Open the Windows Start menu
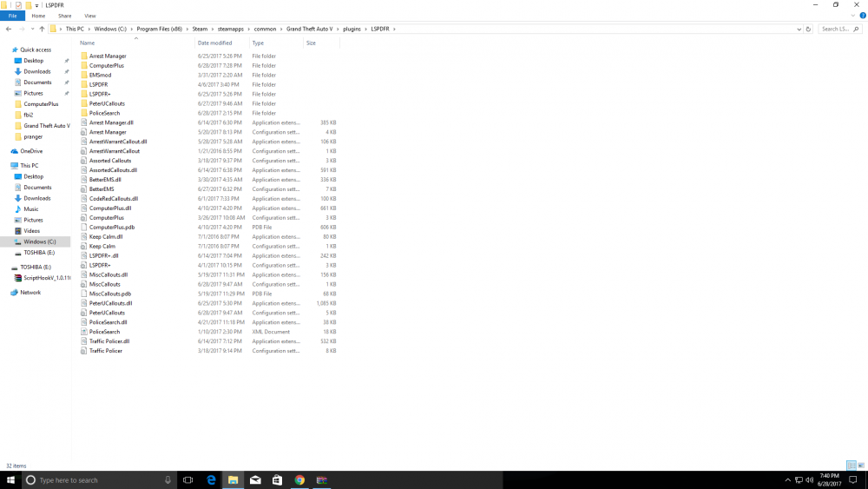Image resolution: width=868 pixels, height=489 pixels. 10,480
